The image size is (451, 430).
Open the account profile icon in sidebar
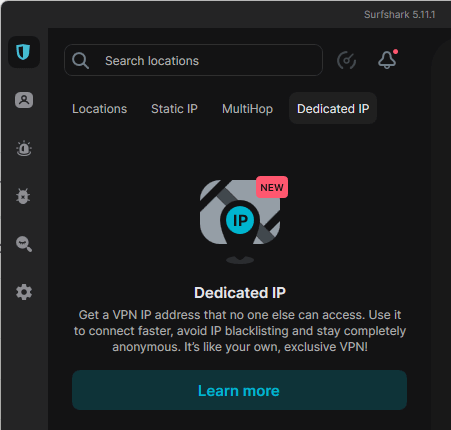(x=24, y=100)
